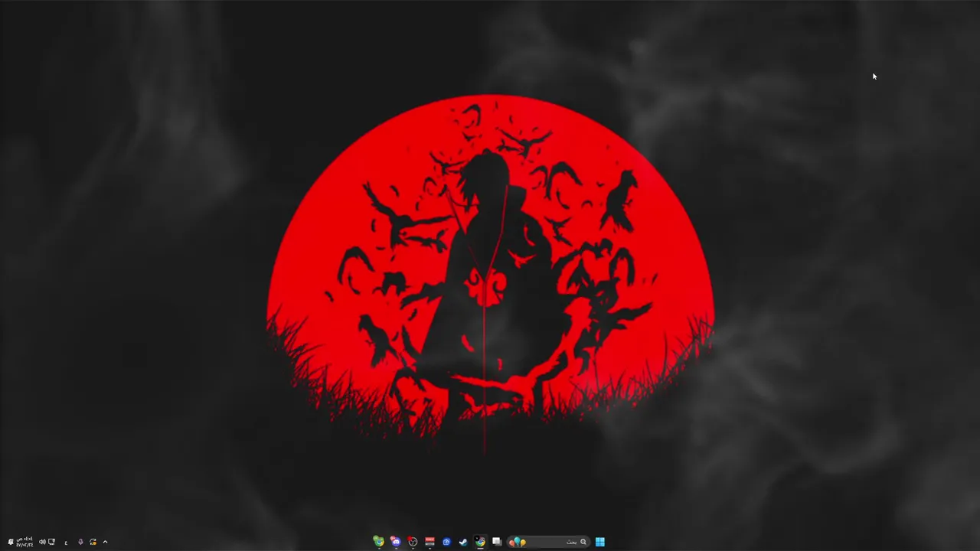Open the active Chrome window icon
The width and height of the screenshot is (980, 551).
point(480,542)
